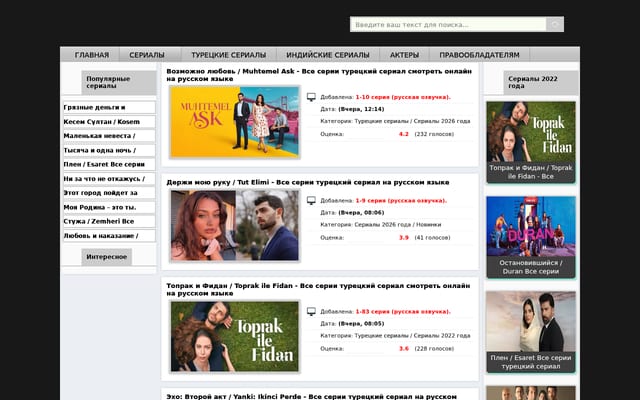
Task: Open Ни за что не откажусь link
Action: tap(109, 179)
